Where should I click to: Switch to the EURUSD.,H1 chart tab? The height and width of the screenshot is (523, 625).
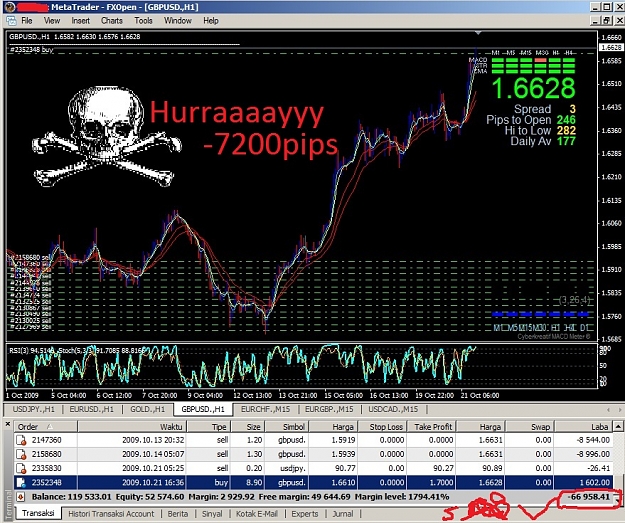(x=92, y=409)
